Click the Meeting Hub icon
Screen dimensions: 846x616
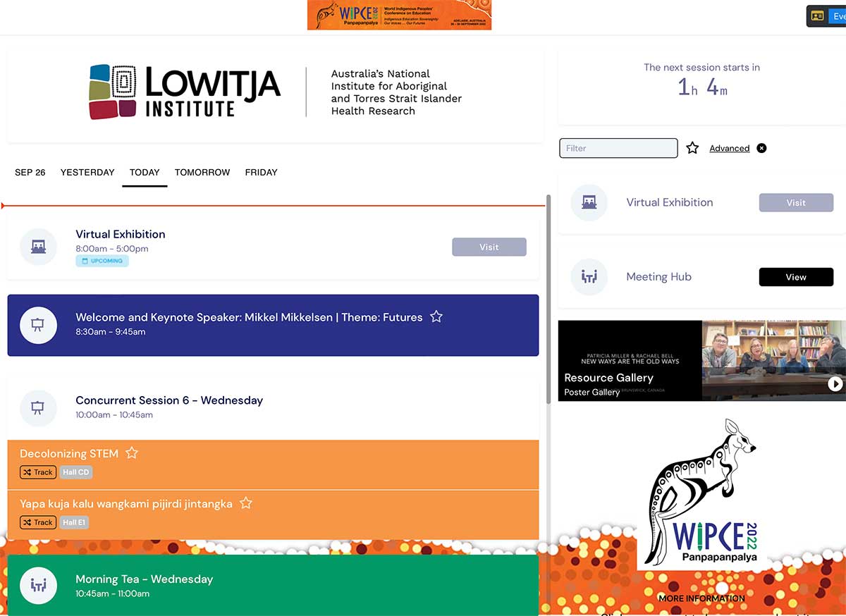pos(589,277)
